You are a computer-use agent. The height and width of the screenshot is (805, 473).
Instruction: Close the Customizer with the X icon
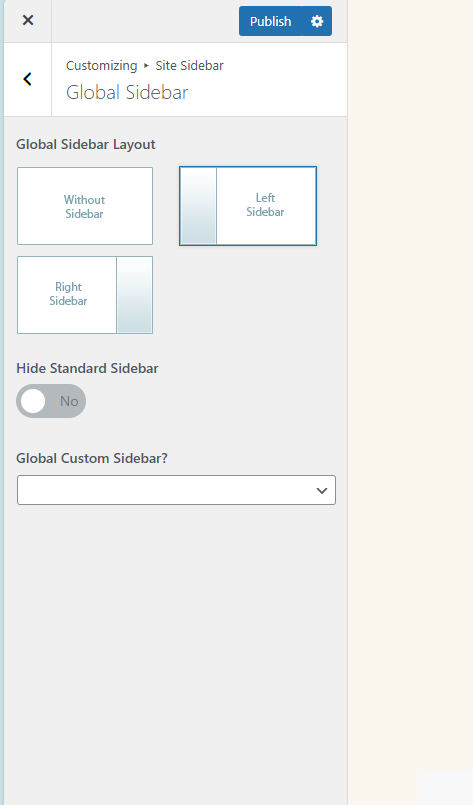point(28,21)
